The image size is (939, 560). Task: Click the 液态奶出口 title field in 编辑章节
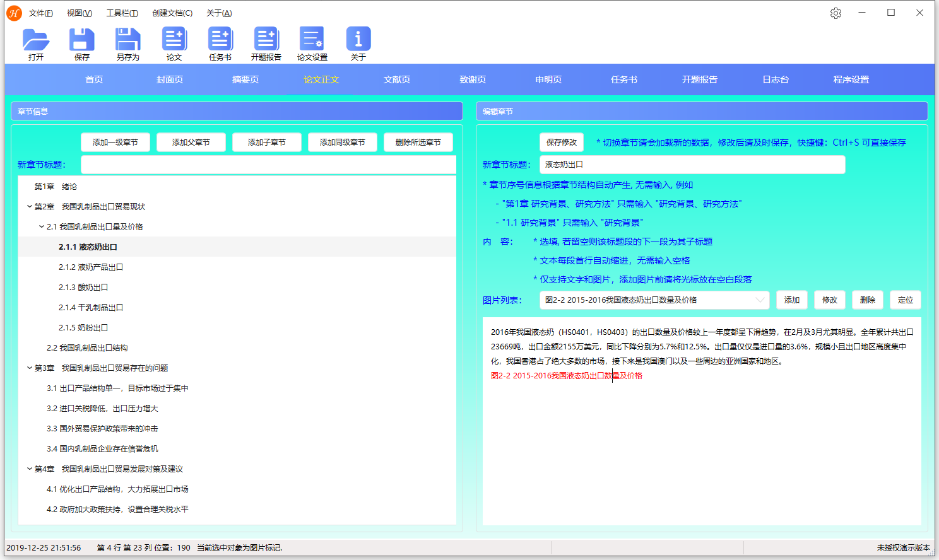[x=692, y=165]
